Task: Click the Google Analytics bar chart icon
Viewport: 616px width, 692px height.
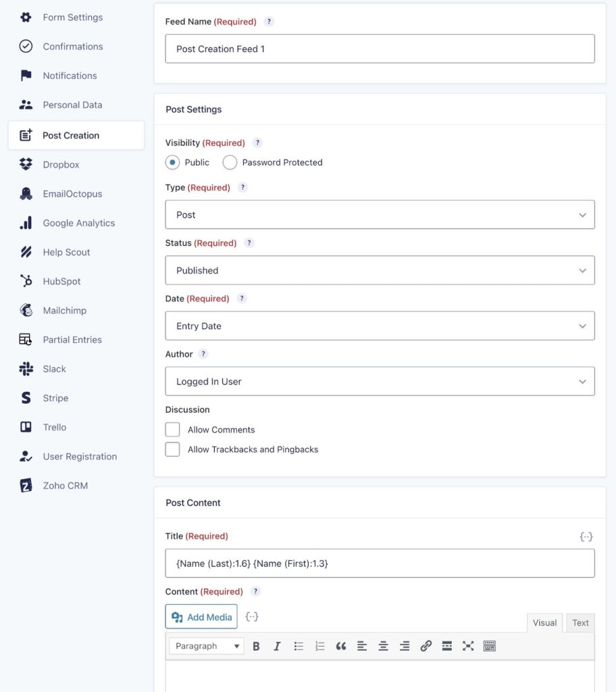Action: [26, 223]
